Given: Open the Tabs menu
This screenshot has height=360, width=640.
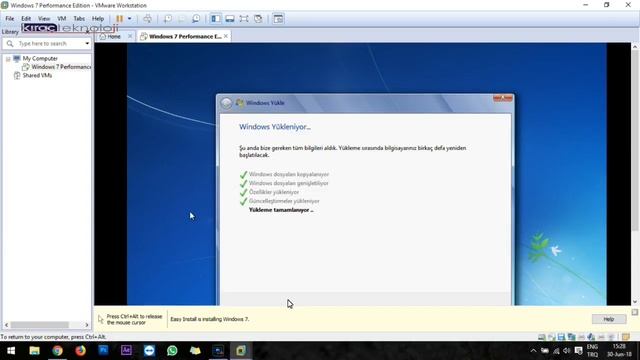Looking at the screenshot, I should [x=79, y=19].
